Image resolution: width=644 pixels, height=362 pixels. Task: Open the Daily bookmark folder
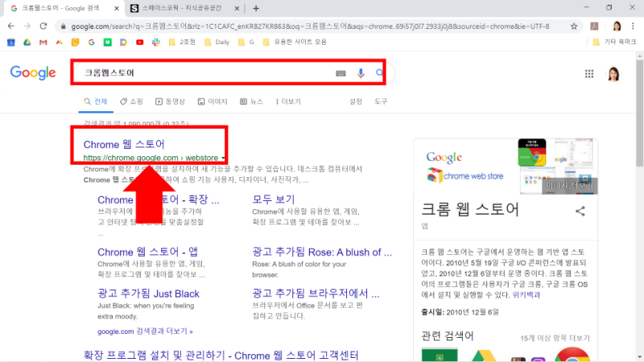tap(217, 42)
